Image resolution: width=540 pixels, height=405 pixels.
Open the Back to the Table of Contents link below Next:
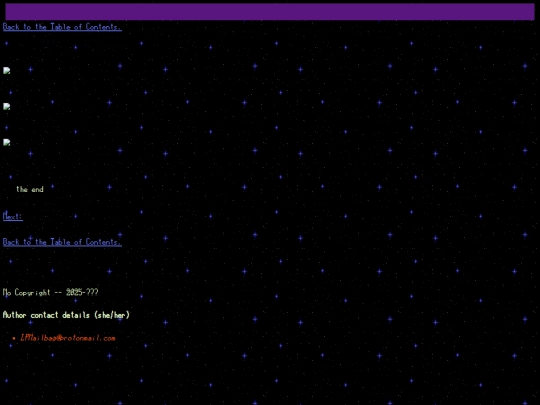coord(62,242)
